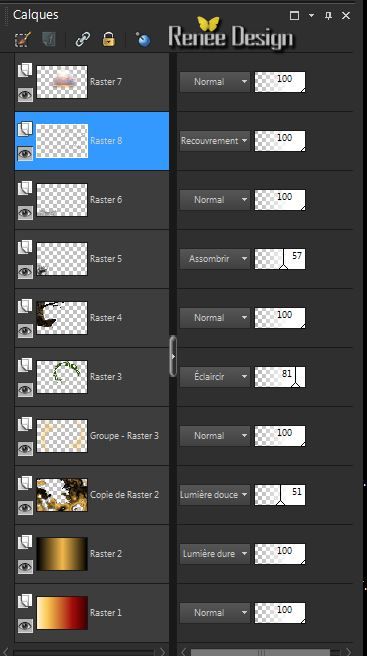The width and height of the screenshot is (367, 656).
Task: Hide the Raster 7 layer eye
Action: click(x=25, y=95)
